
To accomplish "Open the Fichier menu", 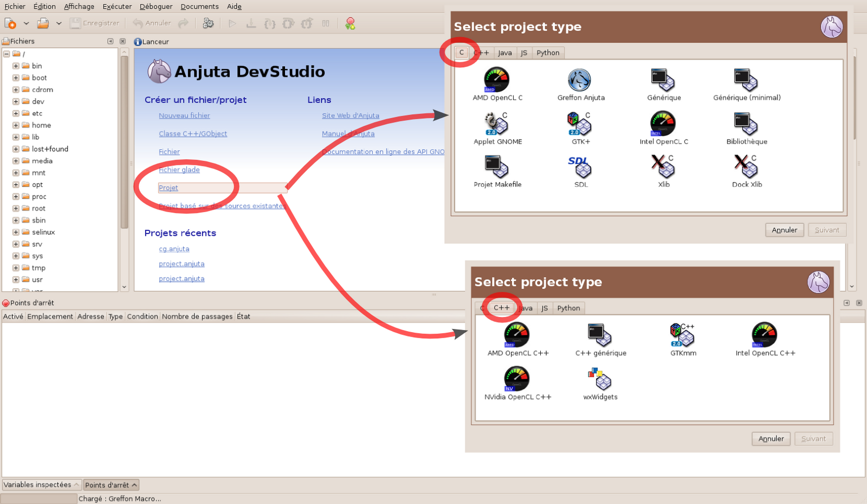I will click(x=15, y=7).
